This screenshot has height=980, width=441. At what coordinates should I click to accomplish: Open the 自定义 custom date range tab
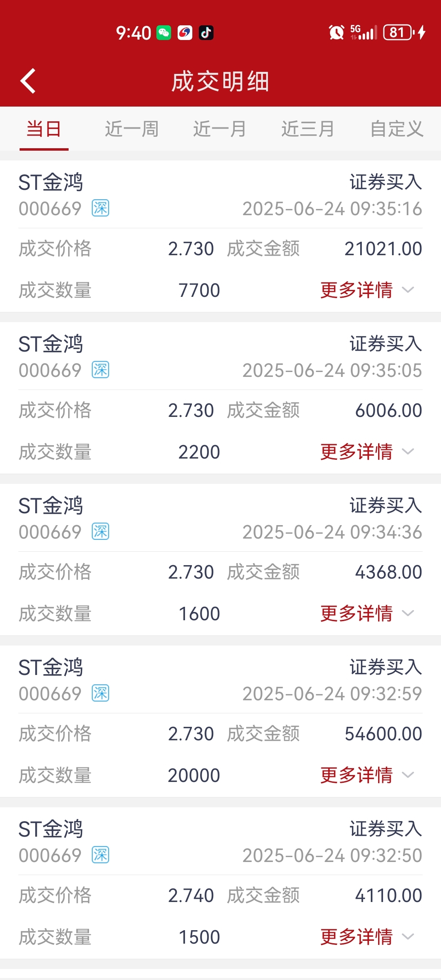pos(396,129)
